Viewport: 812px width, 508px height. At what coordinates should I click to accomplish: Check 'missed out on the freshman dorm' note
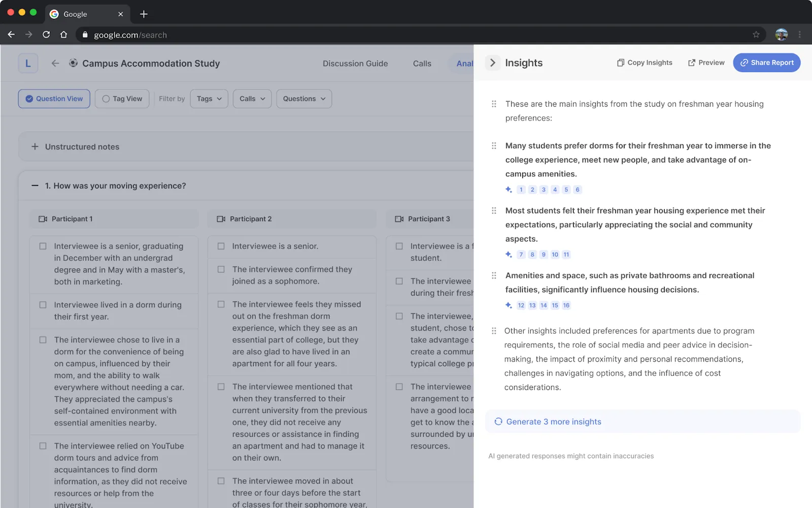click(x=221, y=305)
